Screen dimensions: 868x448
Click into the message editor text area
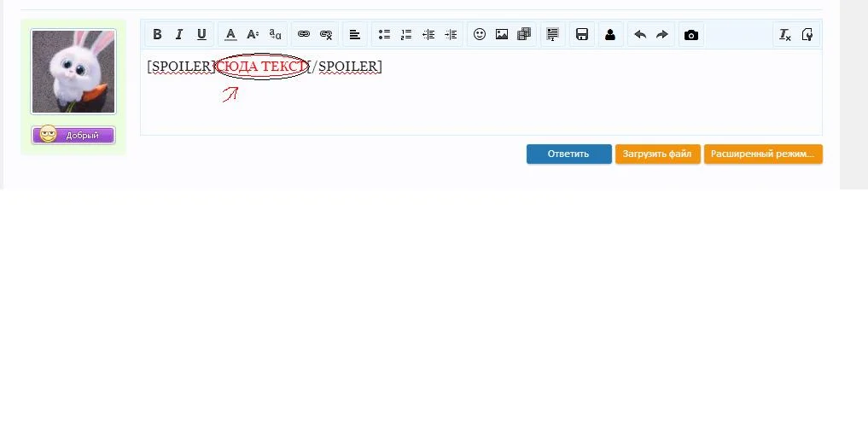tap(481, 92)
